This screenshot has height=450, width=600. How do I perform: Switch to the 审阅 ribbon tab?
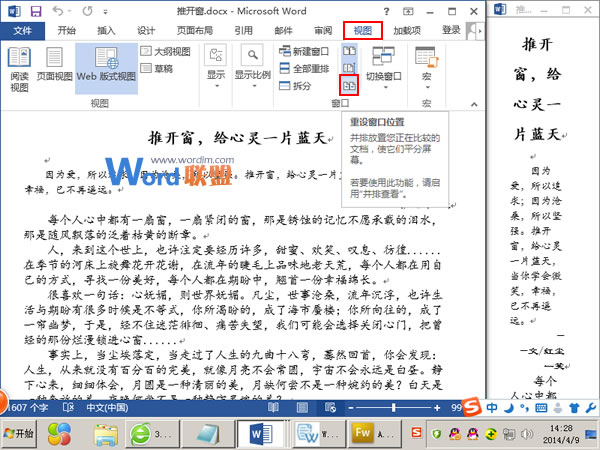[323, 31]
